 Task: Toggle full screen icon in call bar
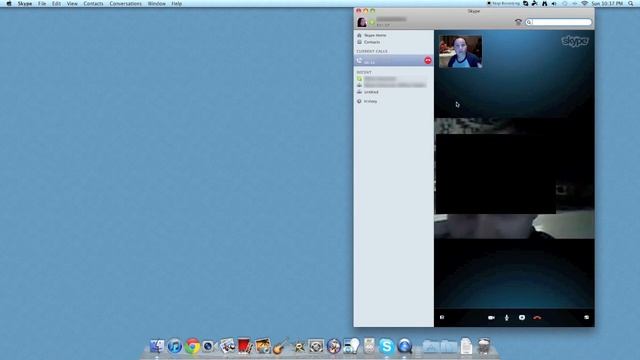pos(587,317)
